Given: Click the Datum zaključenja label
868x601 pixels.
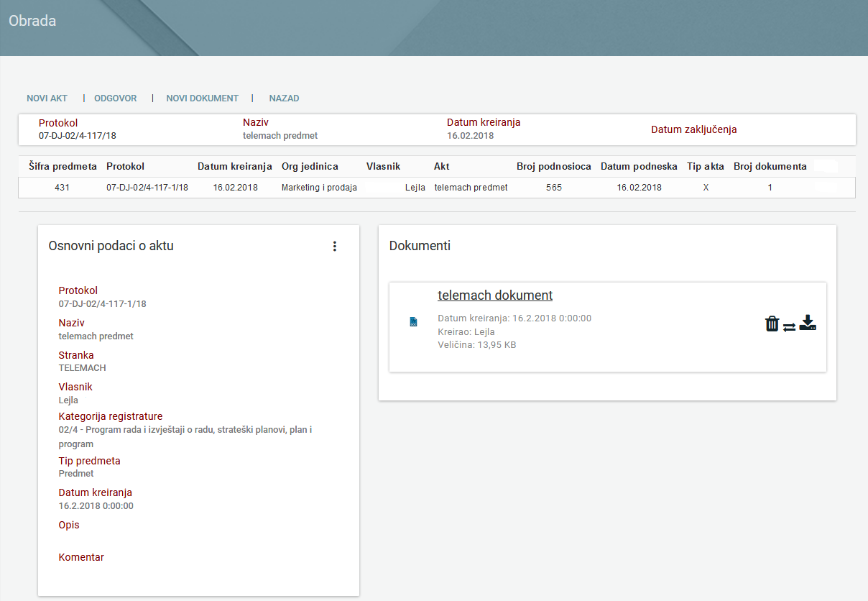Looking at the screenshot, I should pyautogui.click(x=694, y=130).
